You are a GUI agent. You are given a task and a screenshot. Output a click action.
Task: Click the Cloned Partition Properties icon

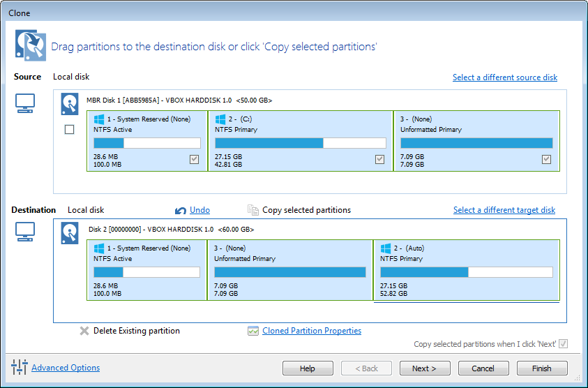(253, 331)
